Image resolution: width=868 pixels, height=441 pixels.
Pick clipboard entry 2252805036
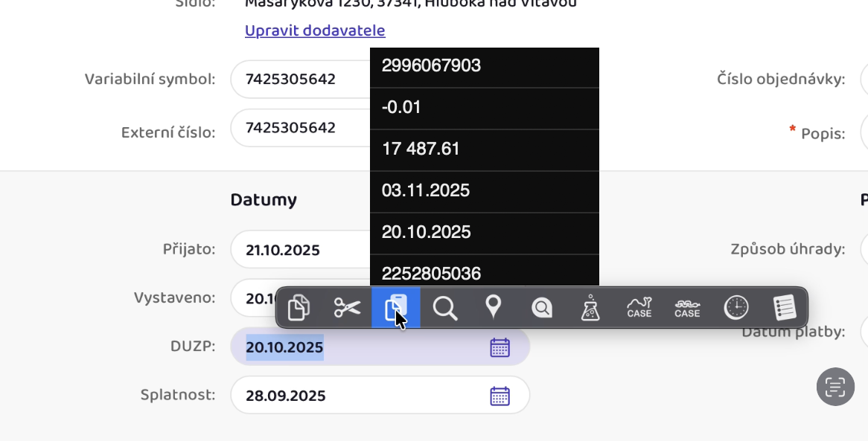coord(484,273)
